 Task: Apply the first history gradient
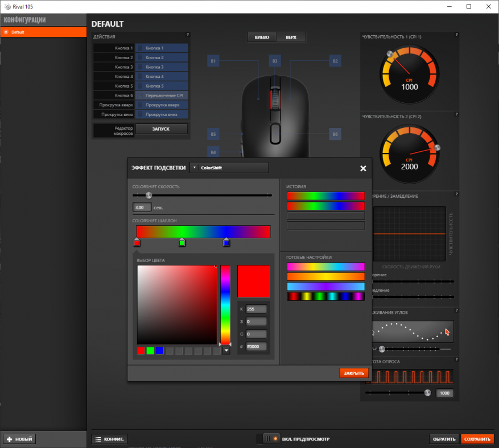tap(325, 196)
